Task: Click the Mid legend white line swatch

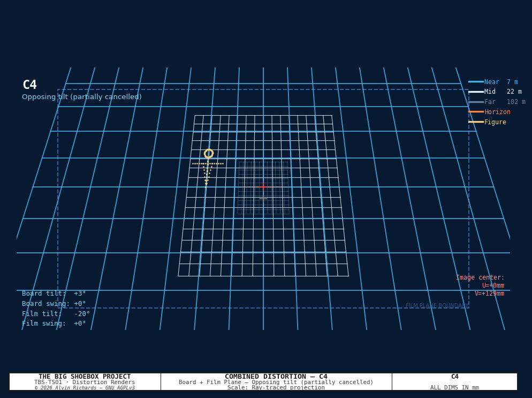Action: [476, 92]
